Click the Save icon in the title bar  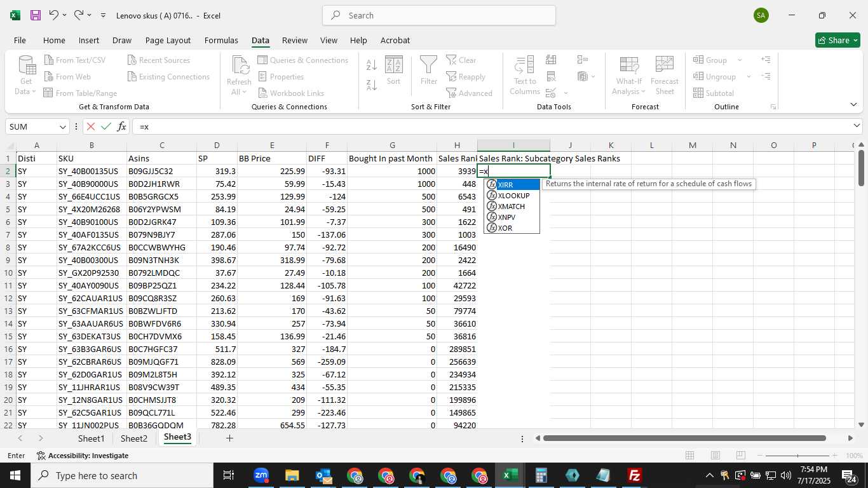pyautogui.click(x=36, y=15)
